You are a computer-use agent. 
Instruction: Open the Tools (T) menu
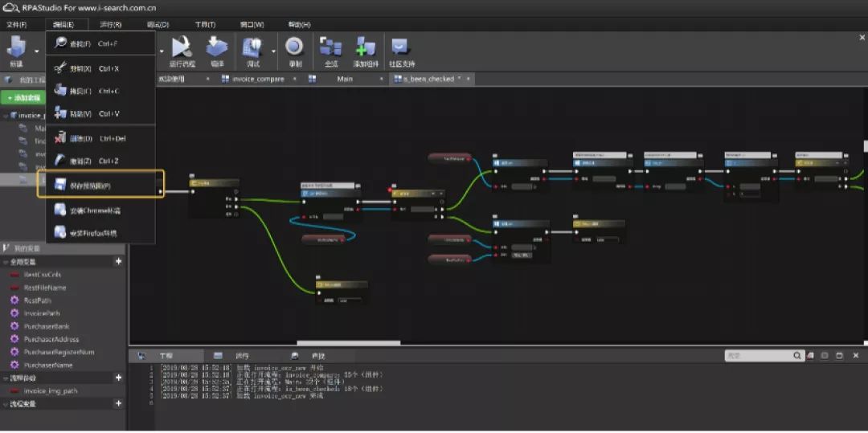coord(206,25)
